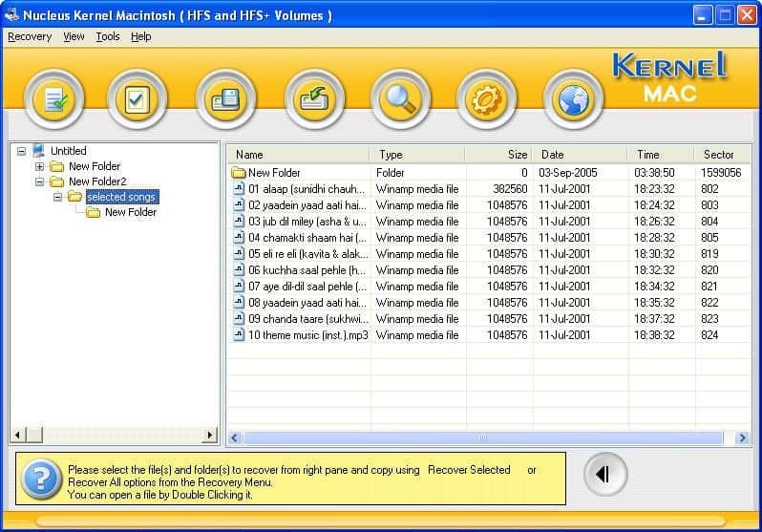Click the globe toolbar icon
The image size is (762, 532).
click(574, 99)
